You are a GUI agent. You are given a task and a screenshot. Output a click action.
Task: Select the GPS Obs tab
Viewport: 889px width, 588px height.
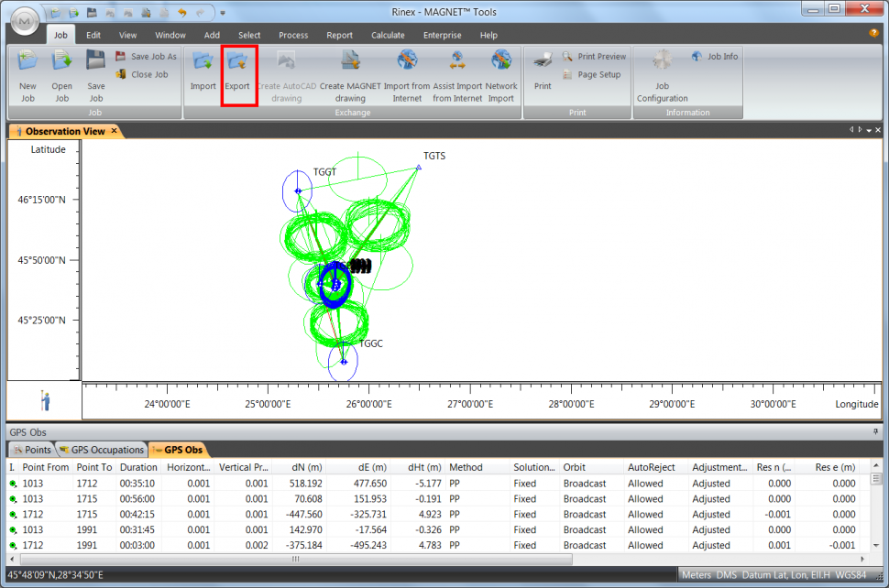pos(178,450)
